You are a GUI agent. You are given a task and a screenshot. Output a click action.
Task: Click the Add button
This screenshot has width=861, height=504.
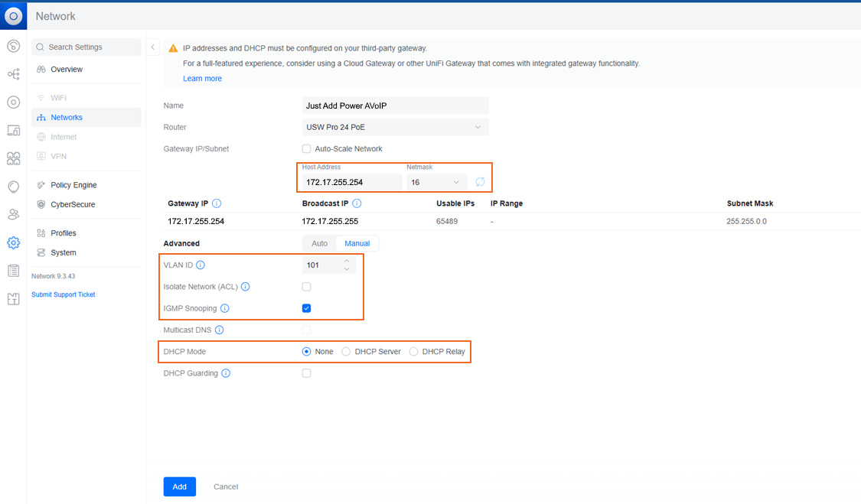180,487
